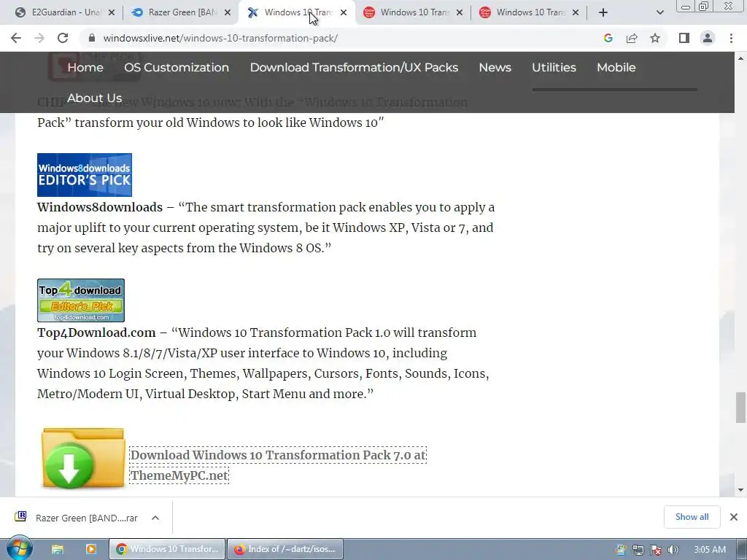The width and height of the screenshot is (747, 560).
Task: Open the Home menu item
Action: 85,67
